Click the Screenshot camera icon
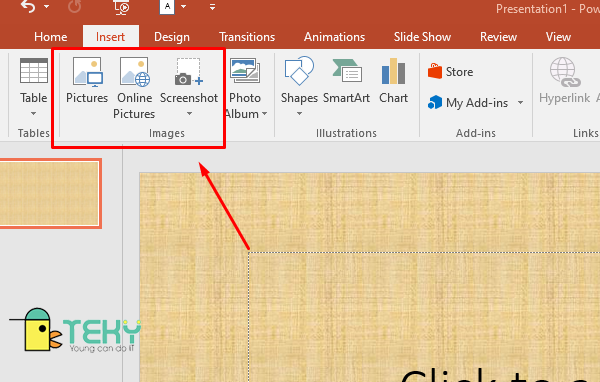Viewport: 600px width, 382px height. [x=189, y=72]
